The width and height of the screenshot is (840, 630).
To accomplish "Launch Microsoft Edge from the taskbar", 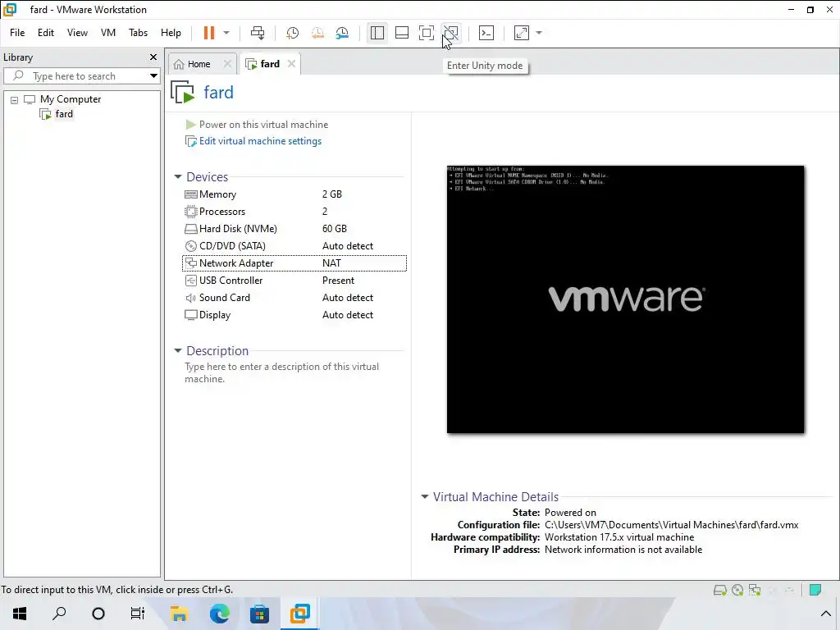I will click(x=219, y=614).
